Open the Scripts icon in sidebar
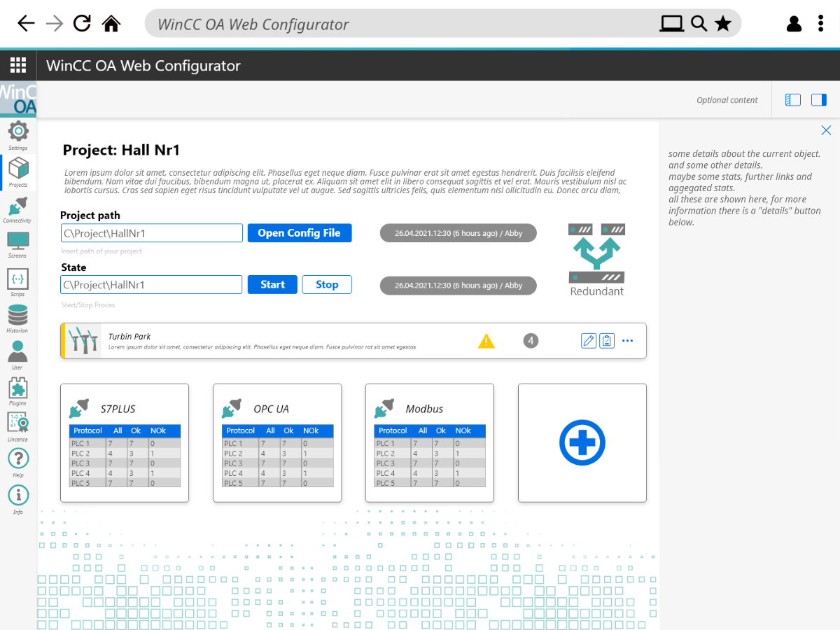840x630 pixels. pos(18,279)
